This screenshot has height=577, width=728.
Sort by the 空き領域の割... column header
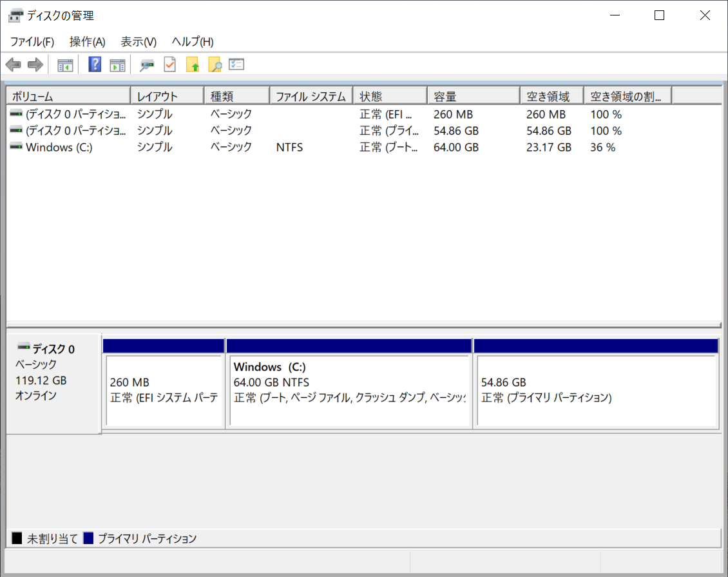pyautogui.click(x=627, y=96)
